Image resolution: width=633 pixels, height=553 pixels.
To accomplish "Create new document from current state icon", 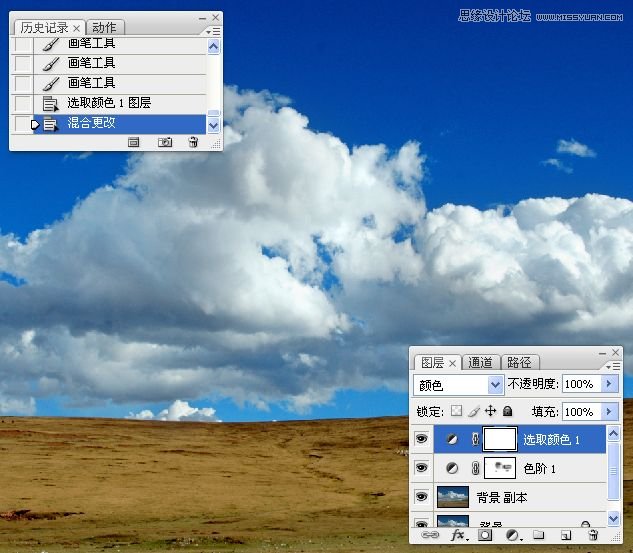I will 134,142.
